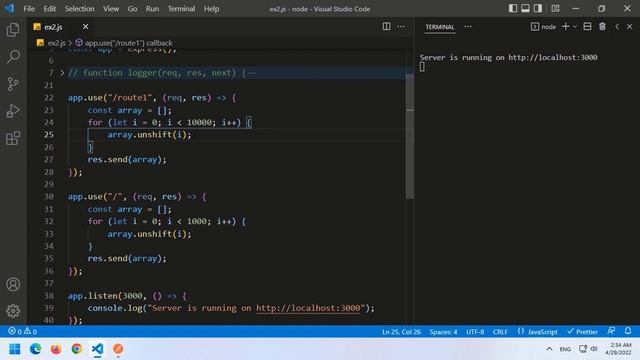Change indentation via Spaces: 4
This screenshot has width=640, height=360.
[x=443, y=332]
